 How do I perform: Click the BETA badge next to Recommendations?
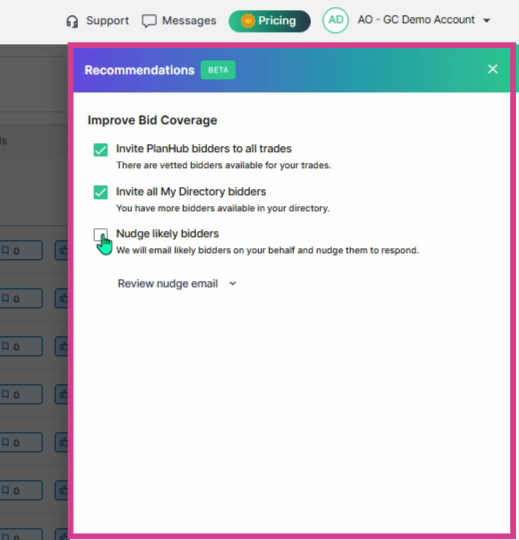[x=218, y=70]
